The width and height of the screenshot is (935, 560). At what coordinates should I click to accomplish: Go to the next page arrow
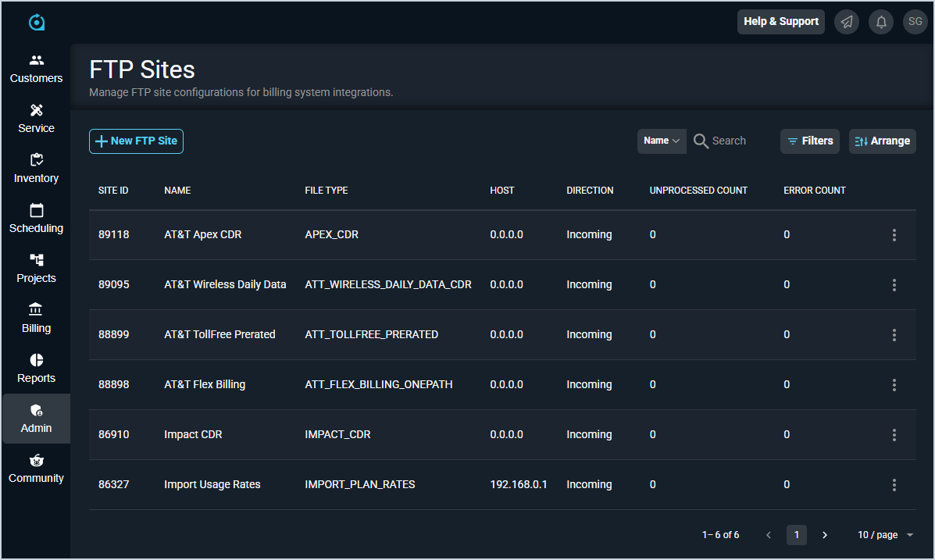point(825,535)
